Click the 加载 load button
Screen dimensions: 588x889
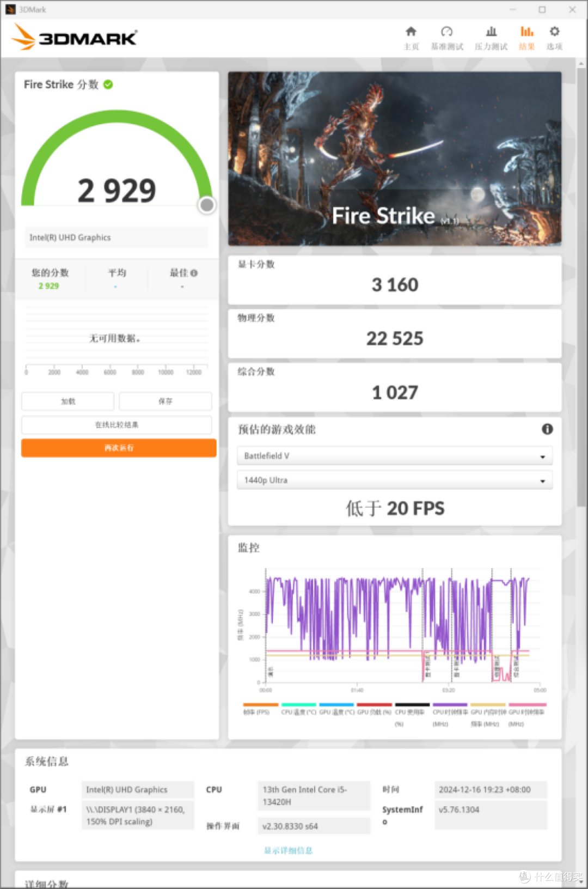click(x=68, y=401)
